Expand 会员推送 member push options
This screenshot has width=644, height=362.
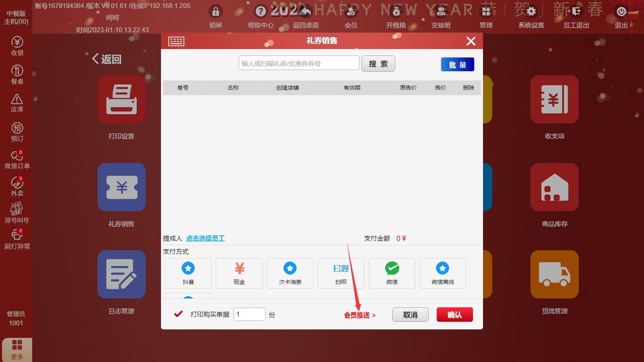coord(359,315)
